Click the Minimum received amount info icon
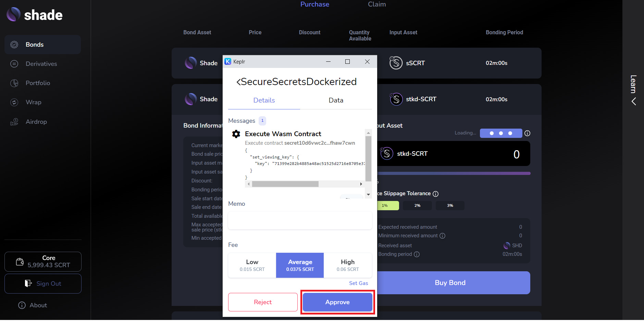Screen dimensions: 644x321 pyautogui.click(x=442, y=236)
